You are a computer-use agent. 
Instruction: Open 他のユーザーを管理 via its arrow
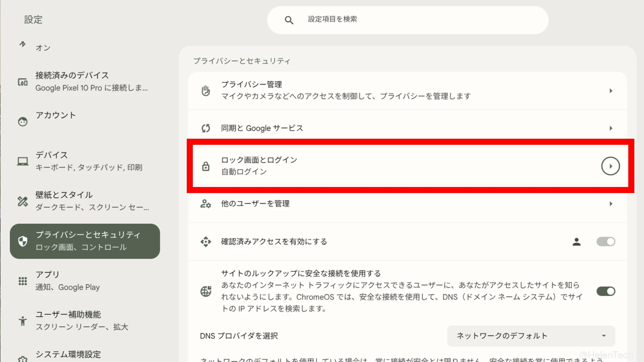point(611,204)
